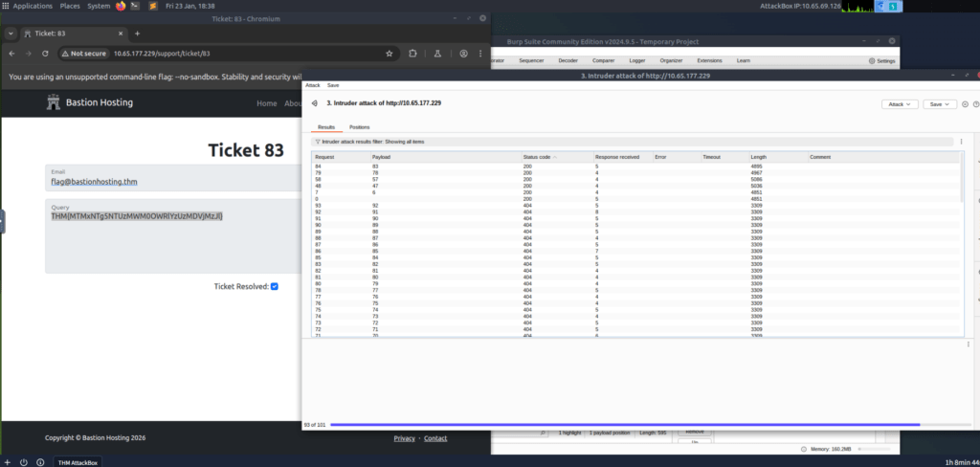Click the help icon in Intruder attack window
The width and height of the screenshot is (980, 467).
point(976,104)
